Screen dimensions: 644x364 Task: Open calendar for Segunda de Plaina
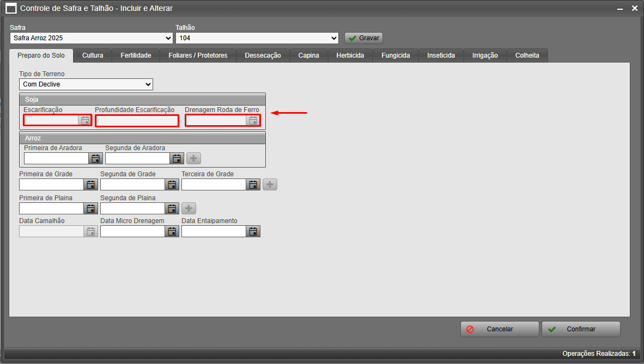tap(172, 208)
